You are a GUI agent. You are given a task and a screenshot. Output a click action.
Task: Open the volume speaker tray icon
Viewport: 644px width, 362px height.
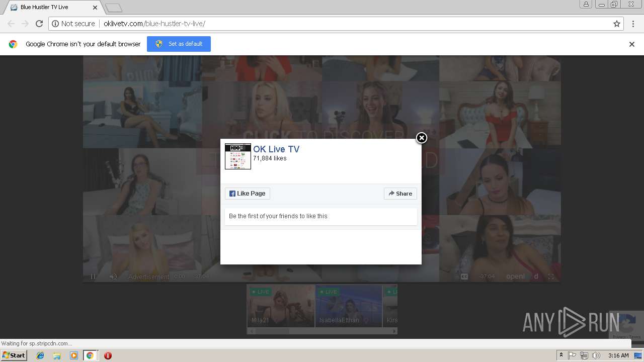pos(596,355)
